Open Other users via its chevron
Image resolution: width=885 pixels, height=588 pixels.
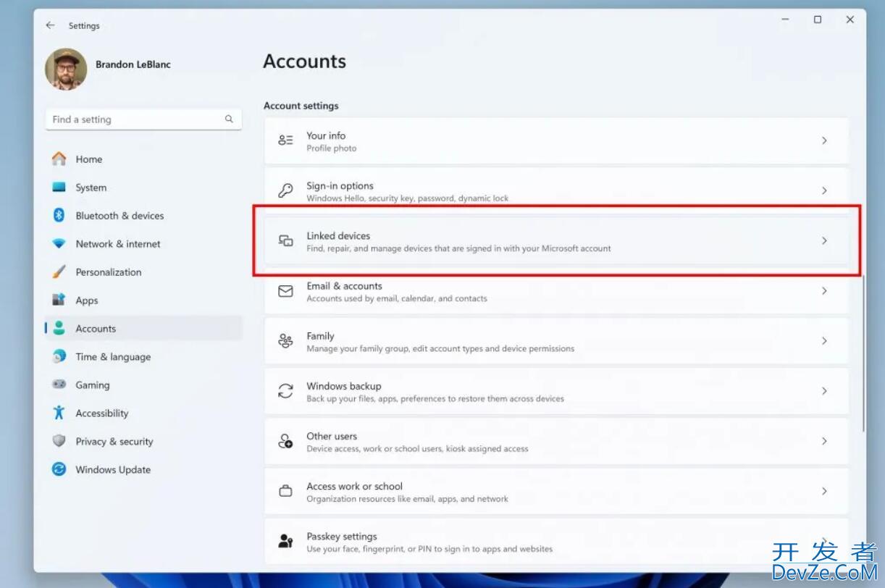pyautogui.click(x=824, y=441)
